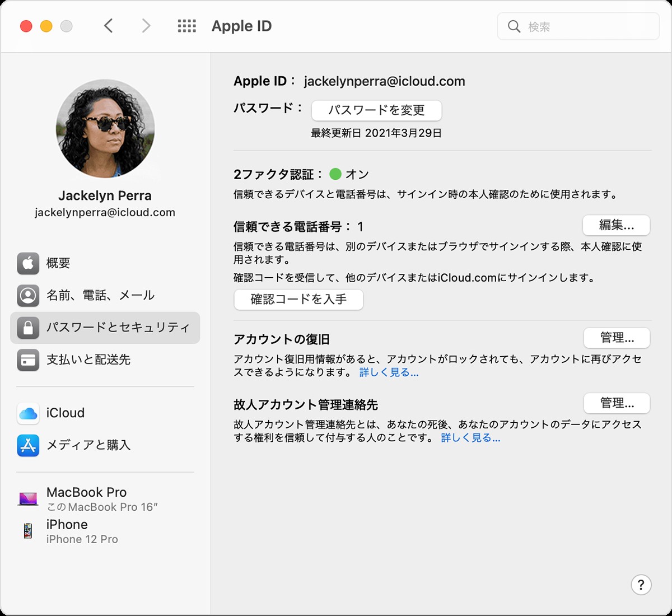Screen dimensions: 672x616
Task: Minimize the window with the yellow button
Action: click(46, 26)
